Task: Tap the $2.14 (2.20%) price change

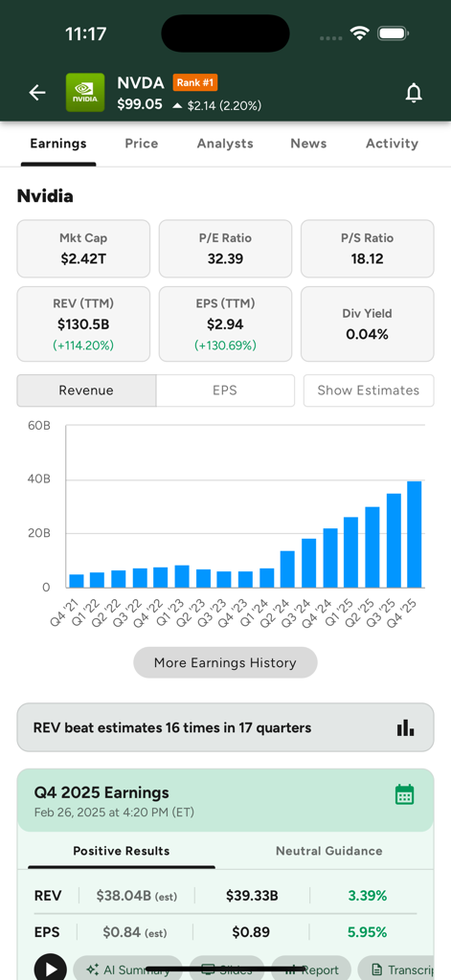Action: [217, 105]
